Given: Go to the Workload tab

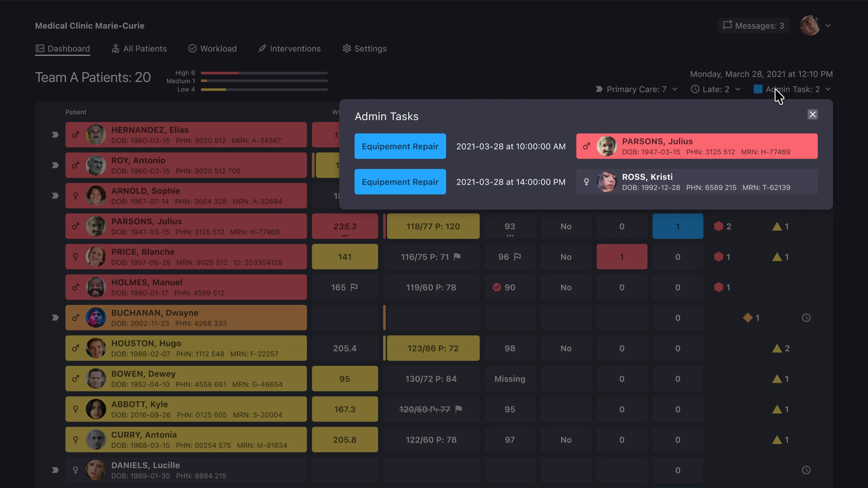Looking at the screenshot, I should click(212, 49).
